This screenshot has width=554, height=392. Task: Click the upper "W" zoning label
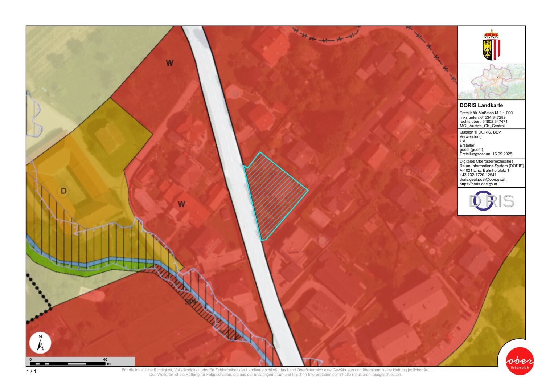pos(169,63)
